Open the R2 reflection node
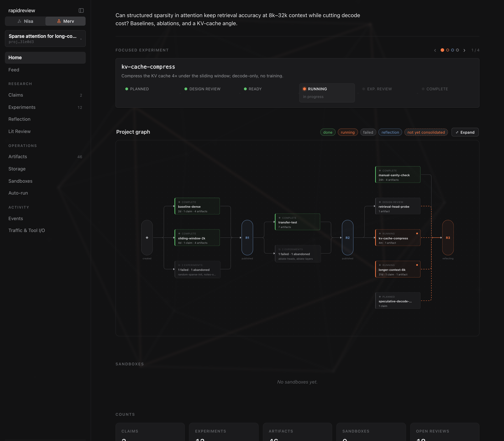The width and height of the screenshot is (504, 441). [x=347, y=238]
